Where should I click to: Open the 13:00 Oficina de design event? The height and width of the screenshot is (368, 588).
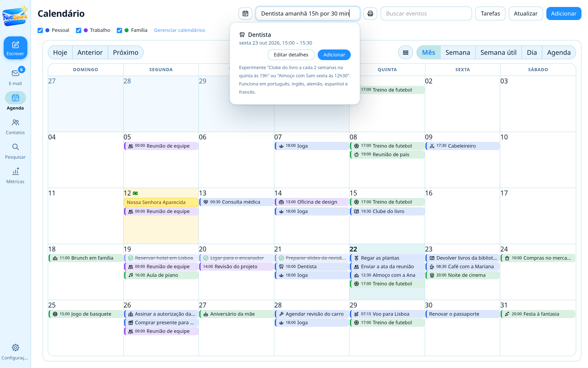pos(312,202)
